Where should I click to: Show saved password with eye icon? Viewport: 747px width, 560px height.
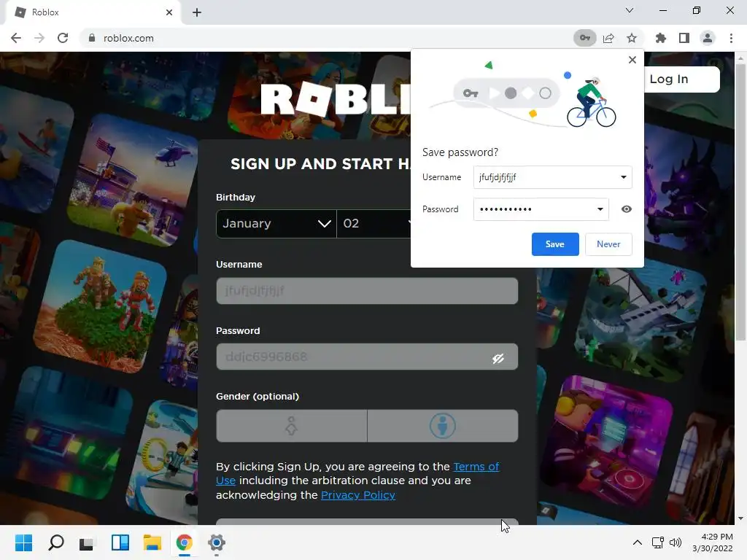tap(627, 209)
